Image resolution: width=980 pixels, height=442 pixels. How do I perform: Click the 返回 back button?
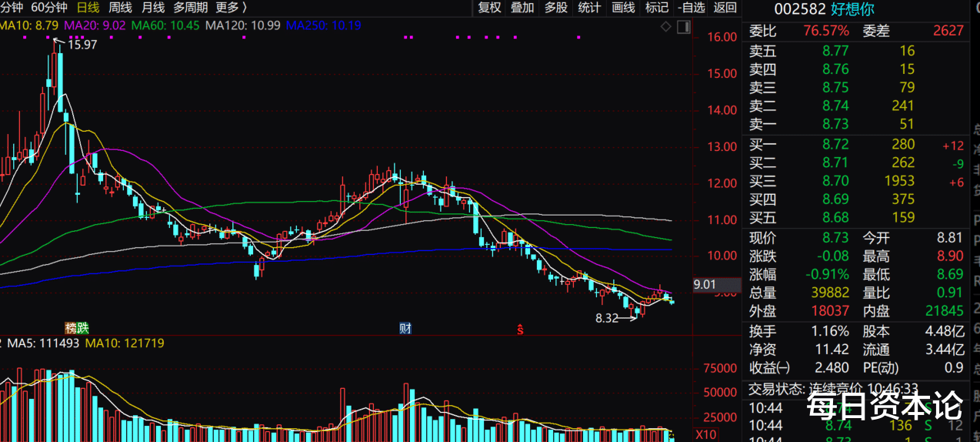click(725, 8)
